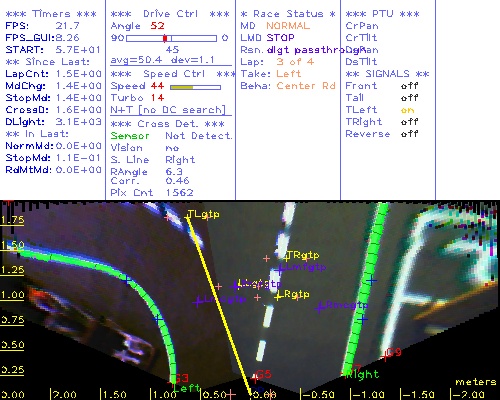This screenshot has height=400, width=500.
Task: Click the MdChg timer row
Action: 53,86
